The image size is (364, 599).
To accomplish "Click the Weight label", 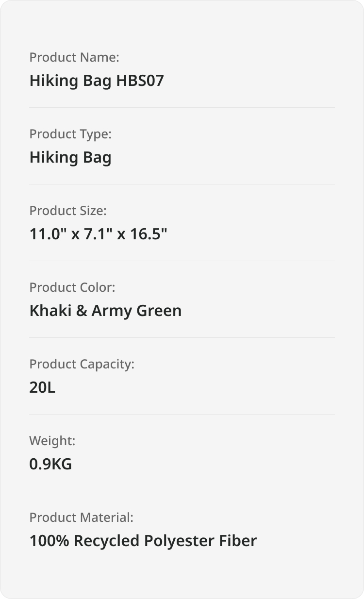I will pyautogui.click(x=52, y=441).
